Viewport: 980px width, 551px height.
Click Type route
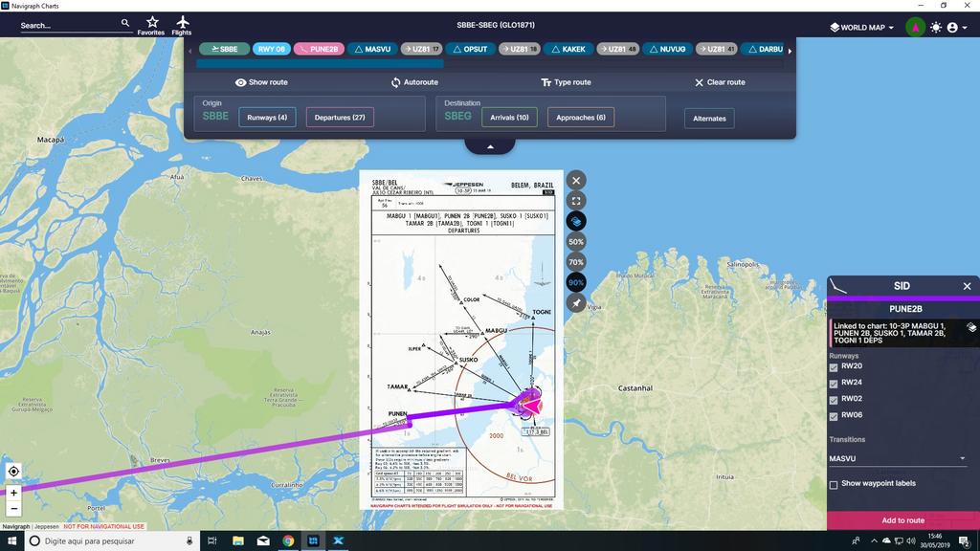tap(566, 82)
